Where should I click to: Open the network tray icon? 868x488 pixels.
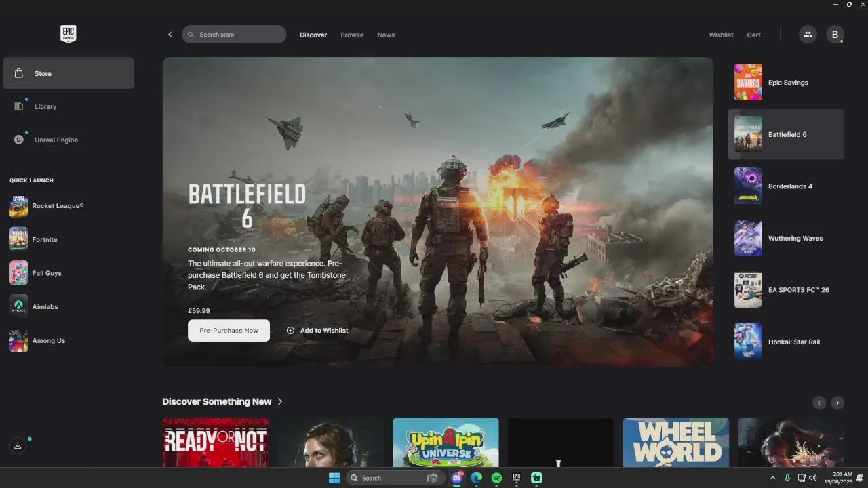[x=802, y=478]
